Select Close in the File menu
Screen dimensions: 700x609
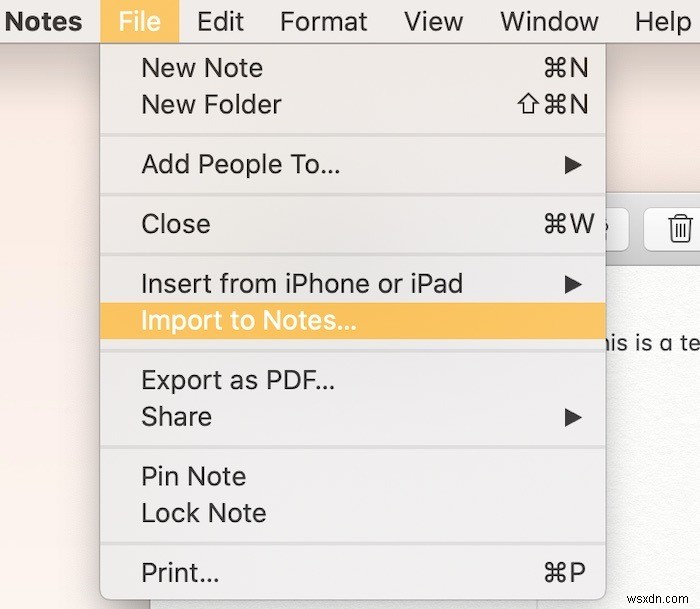pos(353,224)
